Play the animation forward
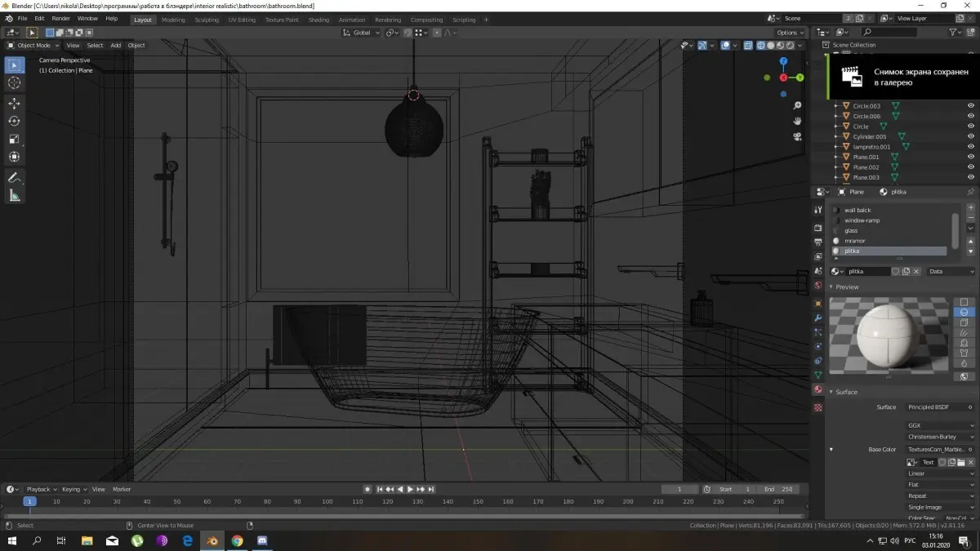This screenshot has width=980, height=551. pyautogui.click(x=410, y=489)
